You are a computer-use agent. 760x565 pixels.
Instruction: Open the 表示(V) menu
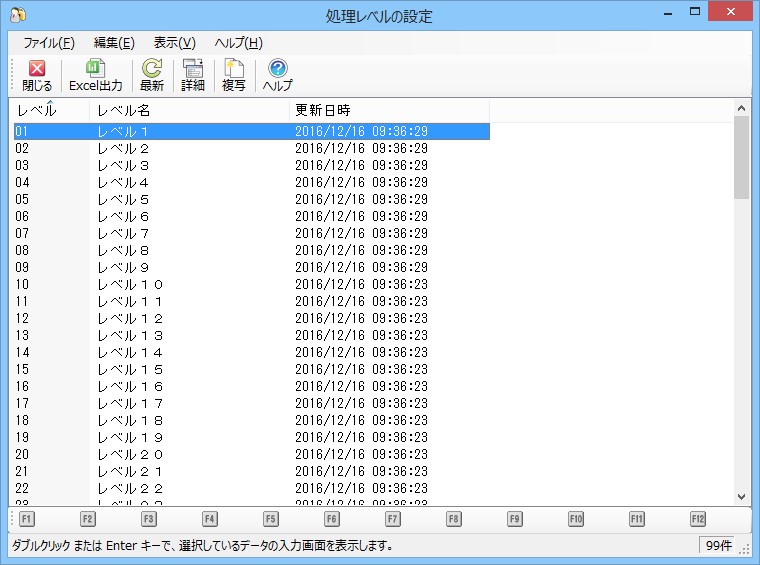tap(174, 43)
